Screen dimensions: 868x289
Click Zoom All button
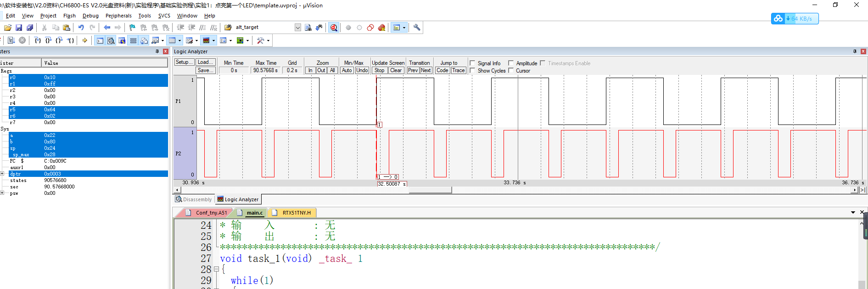(332, 70)
